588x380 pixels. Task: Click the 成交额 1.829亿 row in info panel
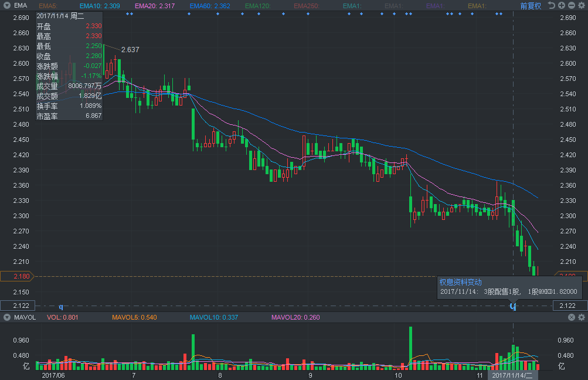coord(69,96)
